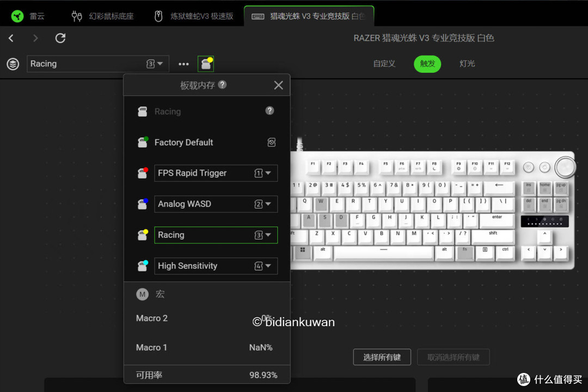The image size is (588, 392).
Task: Select the enter key on keyboard image
Action: 497,220
